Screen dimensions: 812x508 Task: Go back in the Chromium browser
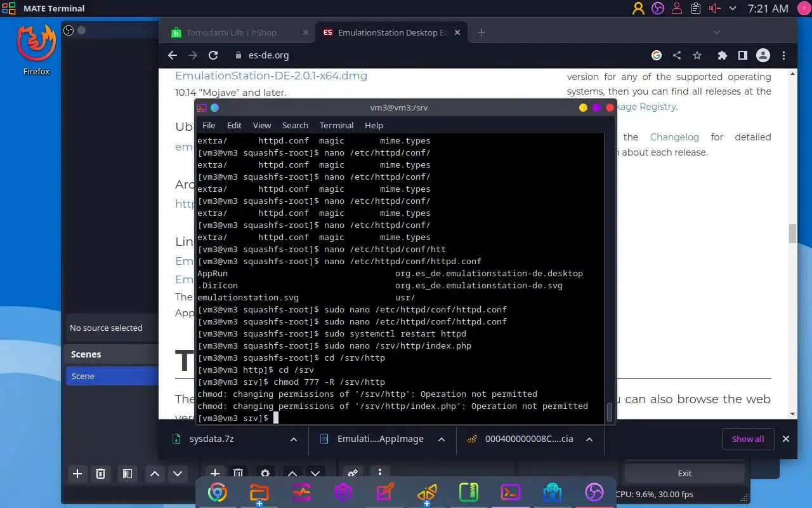(173, 55)
